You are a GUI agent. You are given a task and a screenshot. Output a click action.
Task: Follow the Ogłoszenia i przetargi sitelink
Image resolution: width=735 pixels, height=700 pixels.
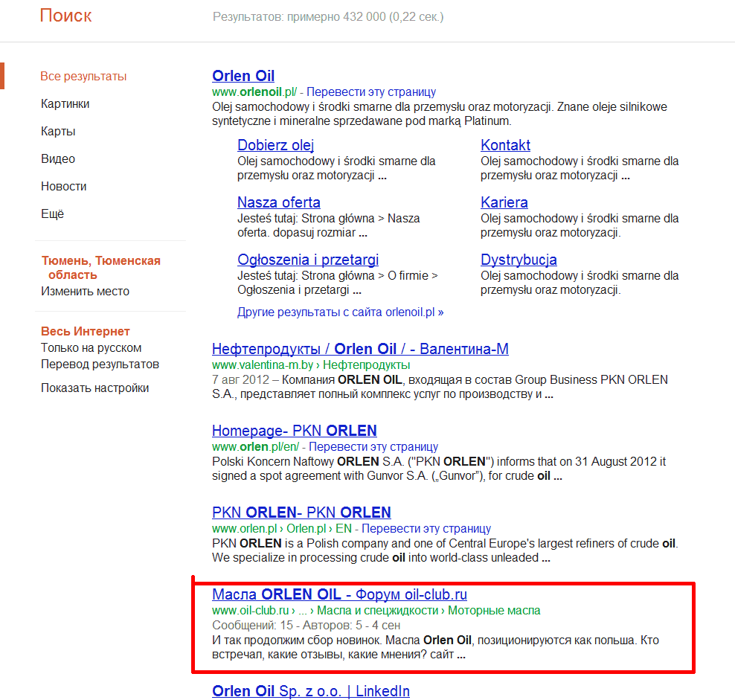[x=308, y=260]
